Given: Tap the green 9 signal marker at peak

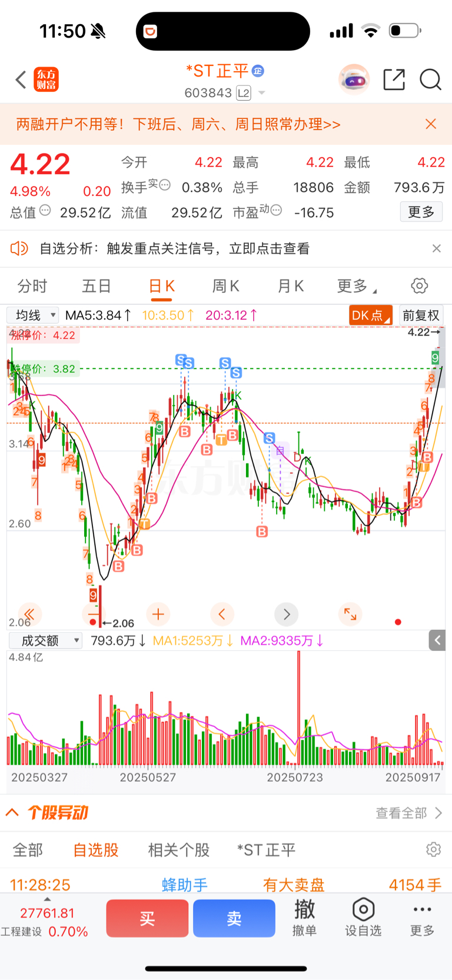Looking at the screenshot, I should tap(435, 357).
